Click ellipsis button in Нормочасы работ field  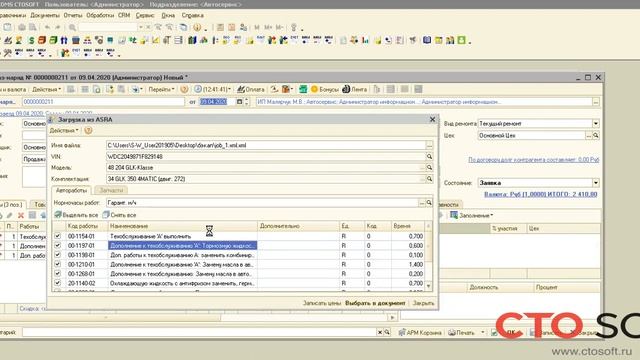pos(422,202)
